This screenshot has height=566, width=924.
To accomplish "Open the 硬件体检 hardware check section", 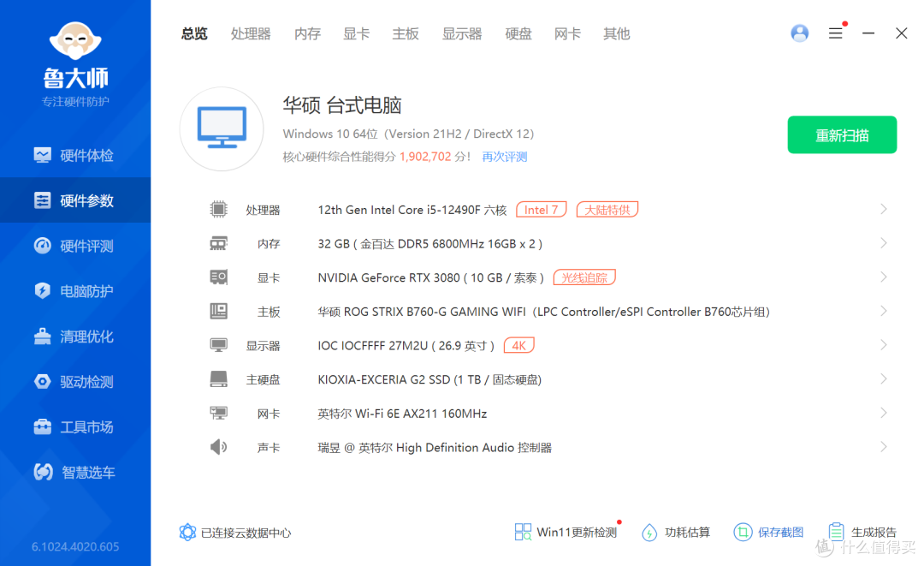I will 74,156.
